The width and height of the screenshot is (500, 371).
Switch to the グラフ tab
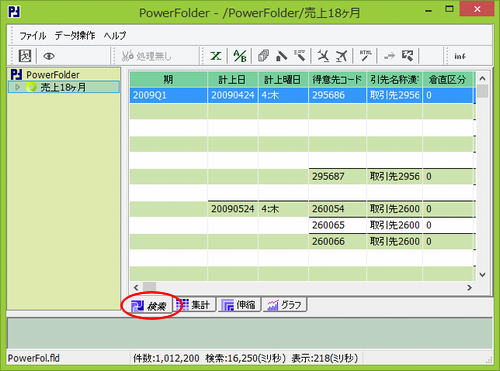pyautogui.click(x=285, y=305)
